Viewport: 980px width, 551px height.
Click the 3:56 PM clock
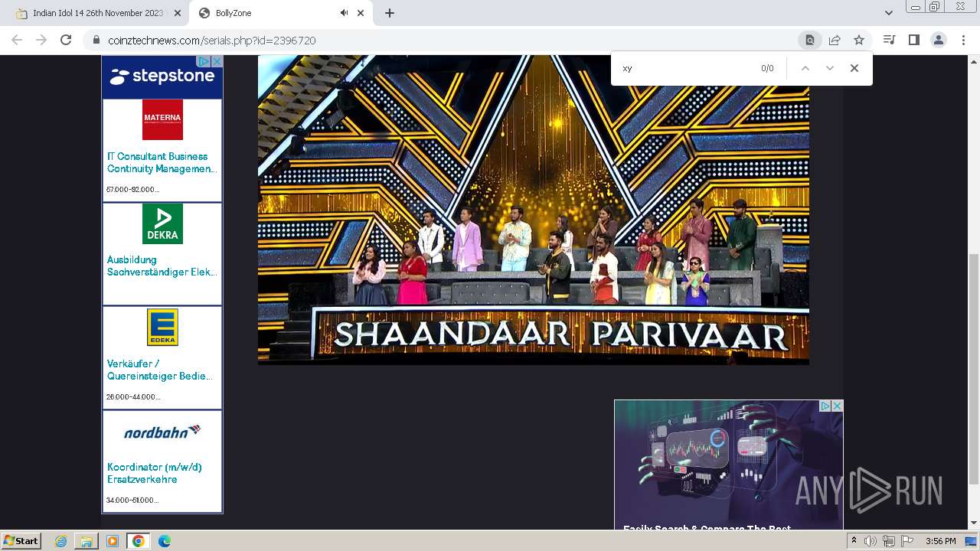point(940,541)
